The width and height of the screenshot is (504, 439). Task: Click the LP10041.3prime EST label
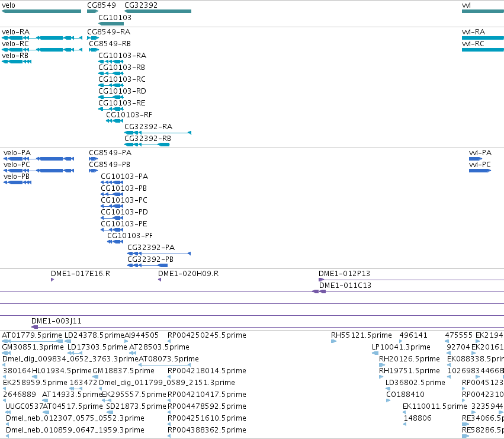point(401,347)
